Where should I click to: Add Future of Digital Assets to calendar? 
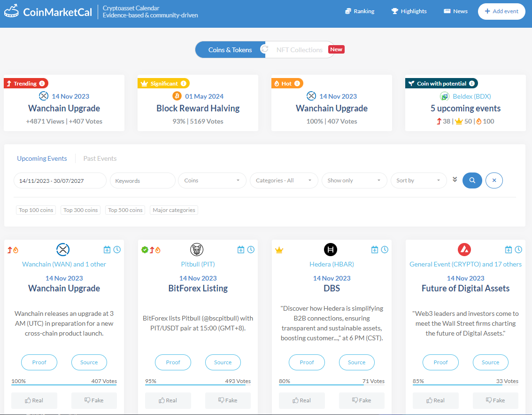point(508,250)
